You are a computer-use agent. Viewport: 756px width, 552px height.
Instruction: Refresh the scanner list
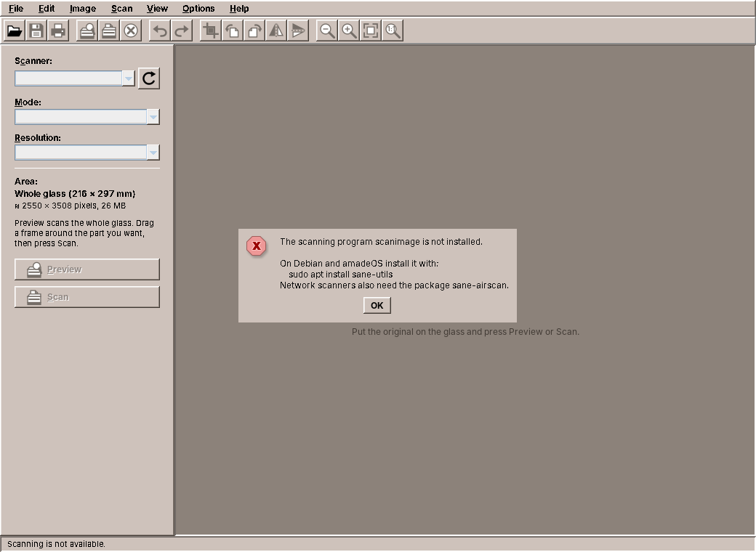(x=149, y=78)
